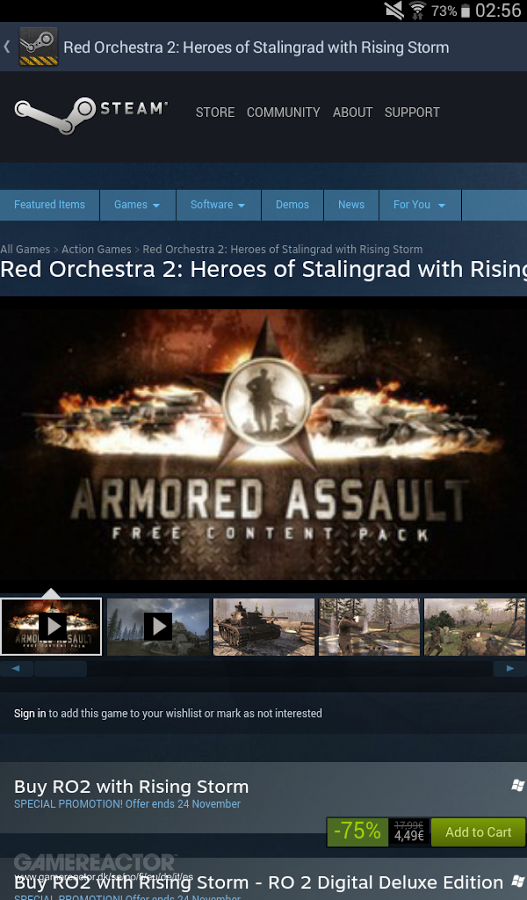Open the Action Games breadcrumb link
The image size is (527, 900).
(x=96, y=249)
